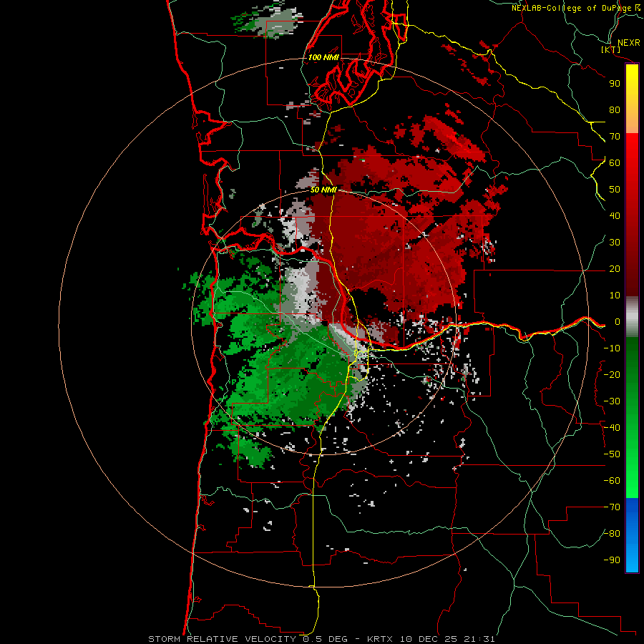The width and height of the screenshot is (644, 644).
Task: Select the '30' scale value
Action: 615,243
